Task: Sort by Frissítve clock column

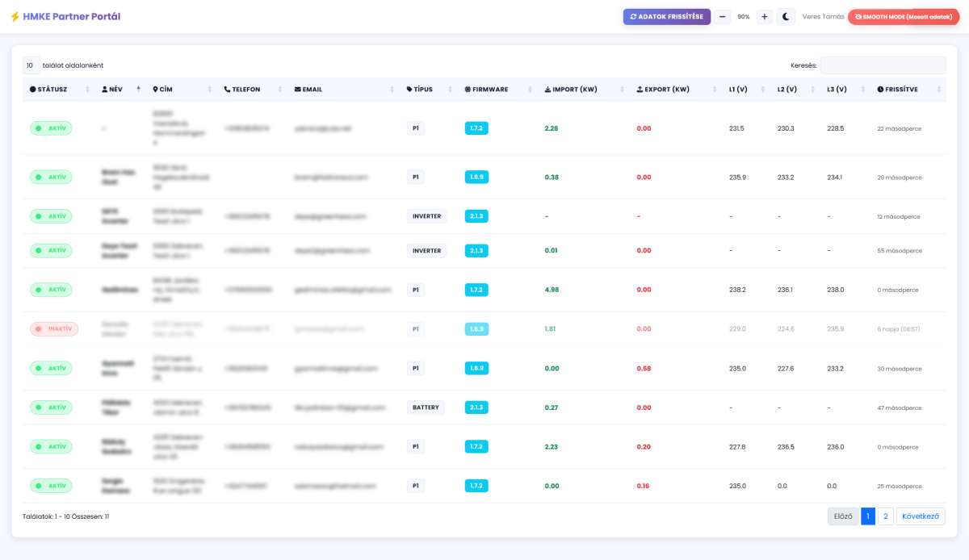Action: click(897, 90)
